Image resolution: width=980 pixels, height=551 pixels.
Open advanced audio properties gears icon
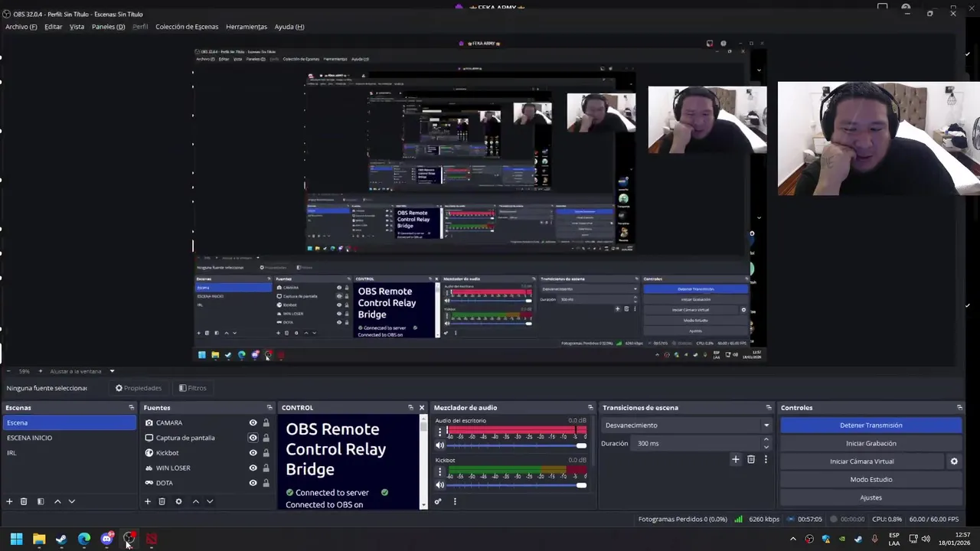pyautogui.click(x=438, y=501)
